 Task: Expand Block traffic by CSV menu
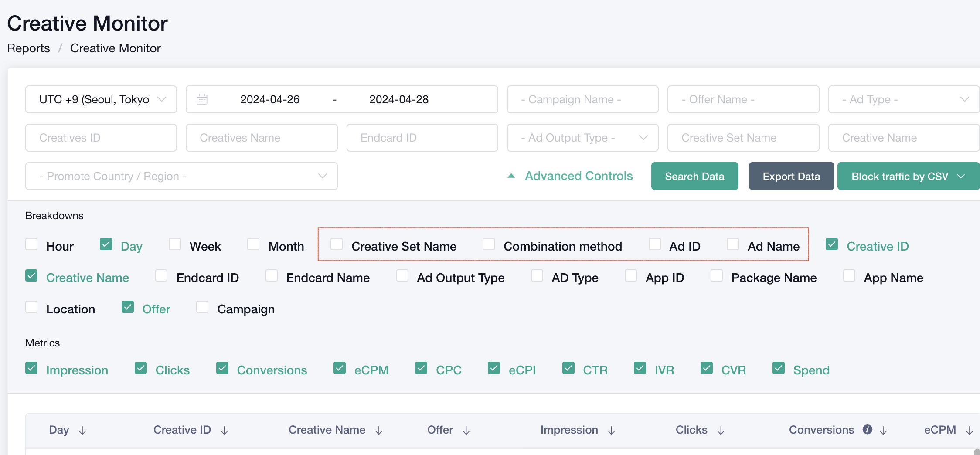point(908,176)
